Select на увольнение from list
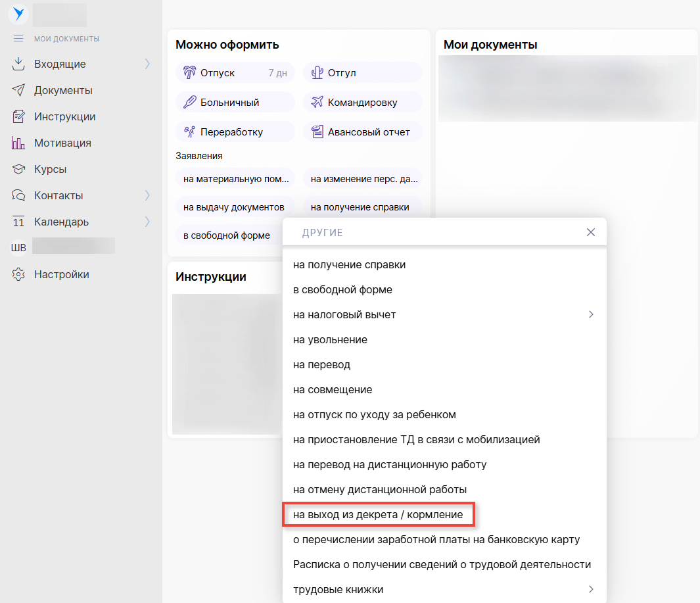Screen dimensions: 700x603 pos(330,340)
